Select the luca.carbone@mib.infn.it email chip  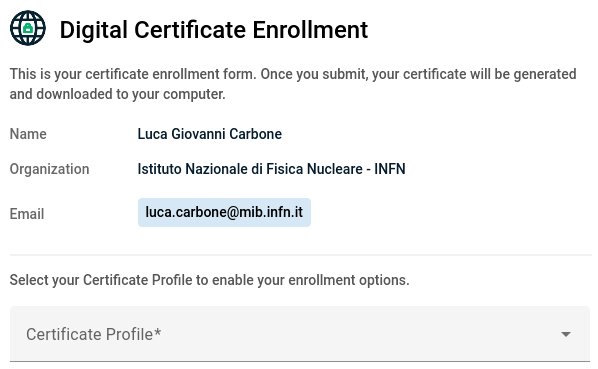(x=224, y=212)
